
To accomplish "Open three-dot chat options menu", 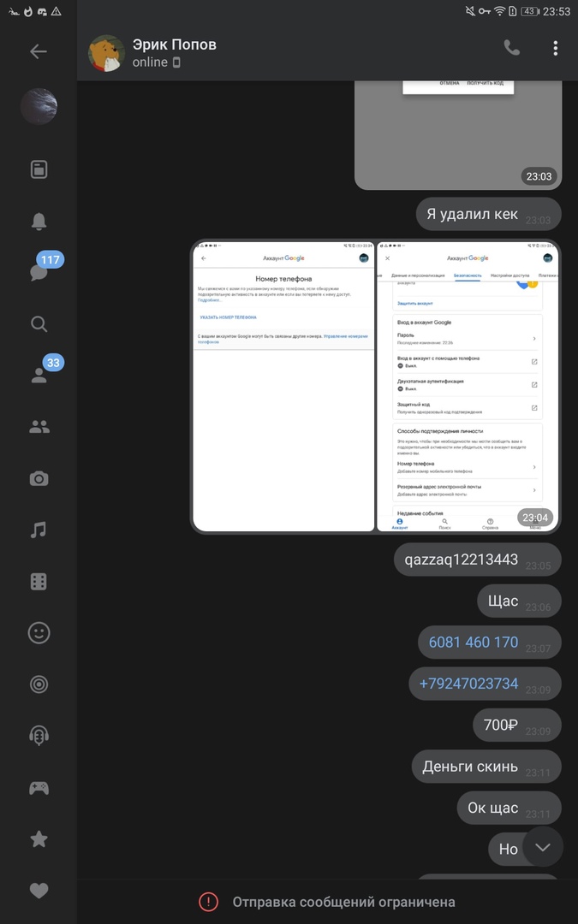I will 555,48.
